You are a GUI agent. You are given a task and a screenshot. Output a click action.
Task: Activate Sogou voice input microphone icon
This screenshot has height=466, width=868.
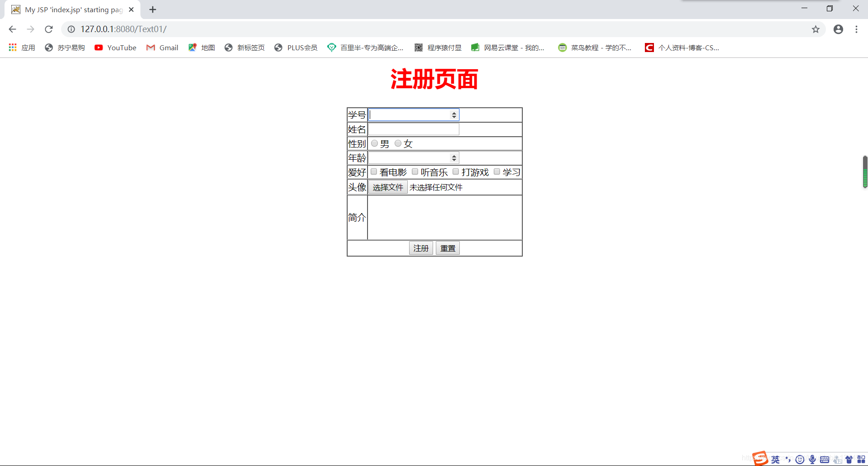(811, 459)
